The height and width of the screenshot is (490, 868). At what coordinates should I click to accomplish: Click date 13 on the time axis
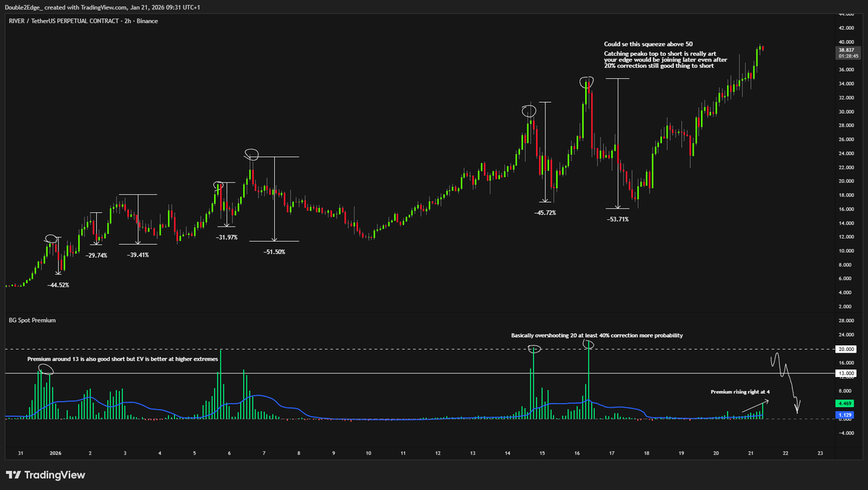pyautogui.click(x=473, y=453)
